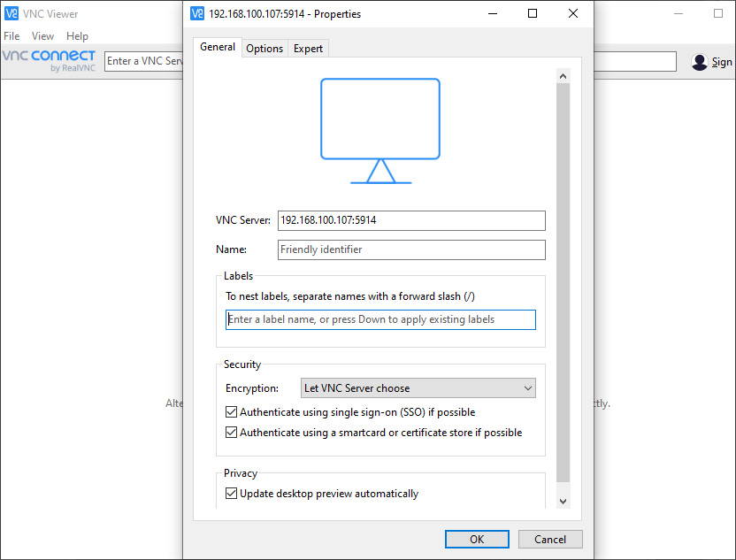The width and height of the screenshot is (736, 560).
Task: Switch to the Options tab
Action: pyautogui.click(x=264, y=49)
